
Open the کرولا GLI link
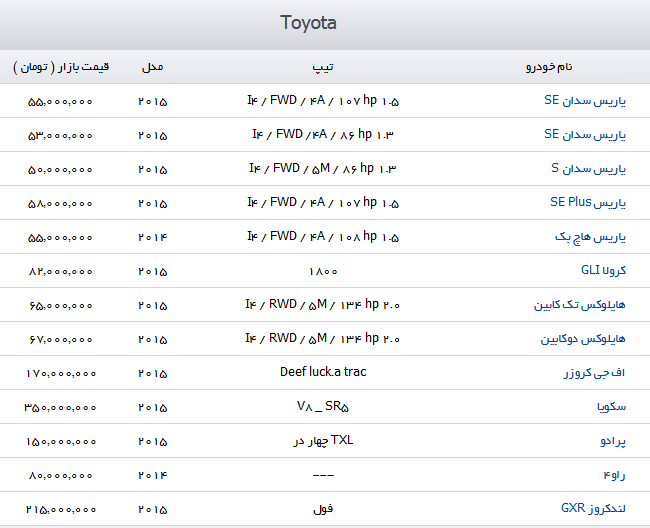tap(603, 271)
